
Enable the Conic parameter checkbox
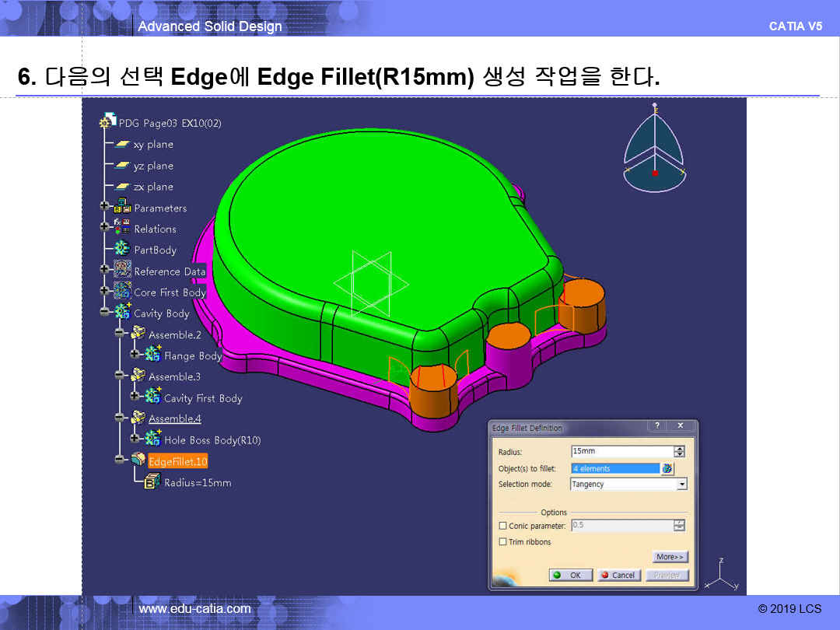(502, 527)
